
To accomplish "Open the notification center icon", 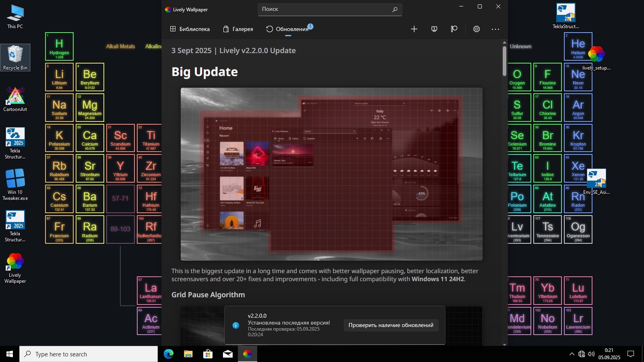I will coord(631,354).
